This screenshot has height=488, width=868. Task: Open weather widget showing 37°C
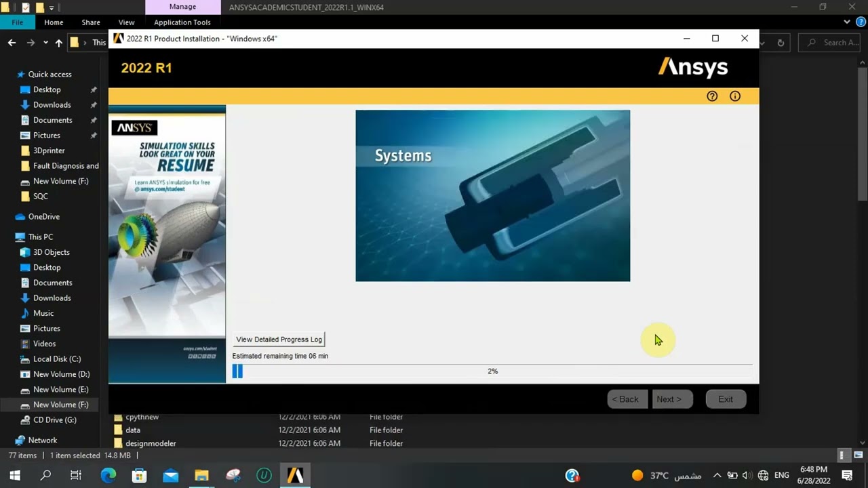coord(667,476)
